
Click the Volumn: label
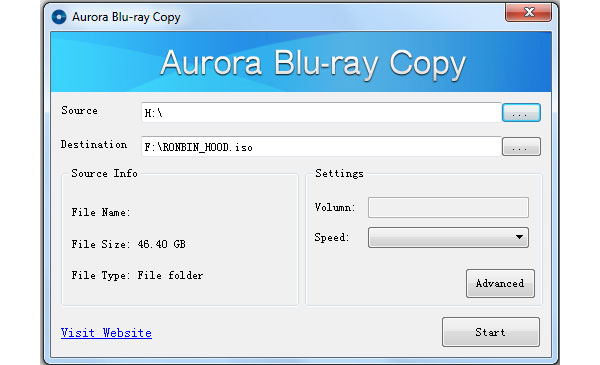coord(335,207)
